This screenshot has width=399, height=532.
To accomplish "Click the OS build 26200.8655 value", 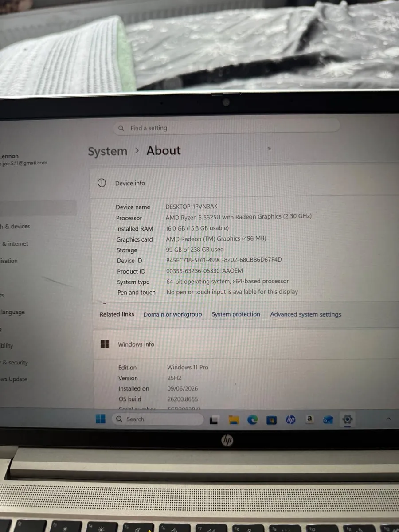I will 183,399.
